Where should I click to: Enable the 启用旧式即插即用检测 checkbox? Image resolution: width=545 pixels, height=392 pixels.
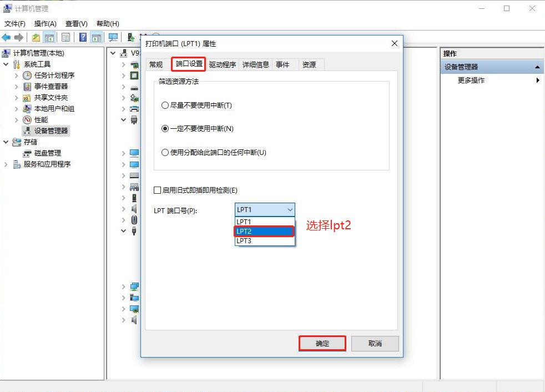point(158,190)
